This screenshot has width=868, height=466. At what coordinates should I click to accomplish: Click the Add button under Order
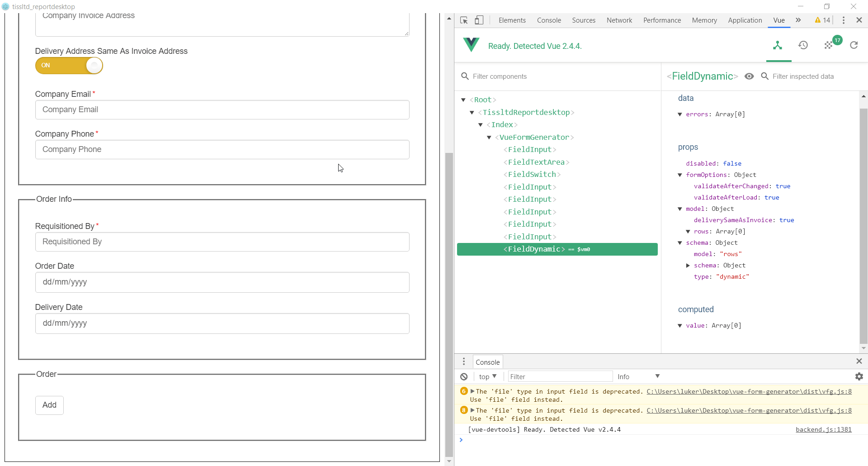49,405
